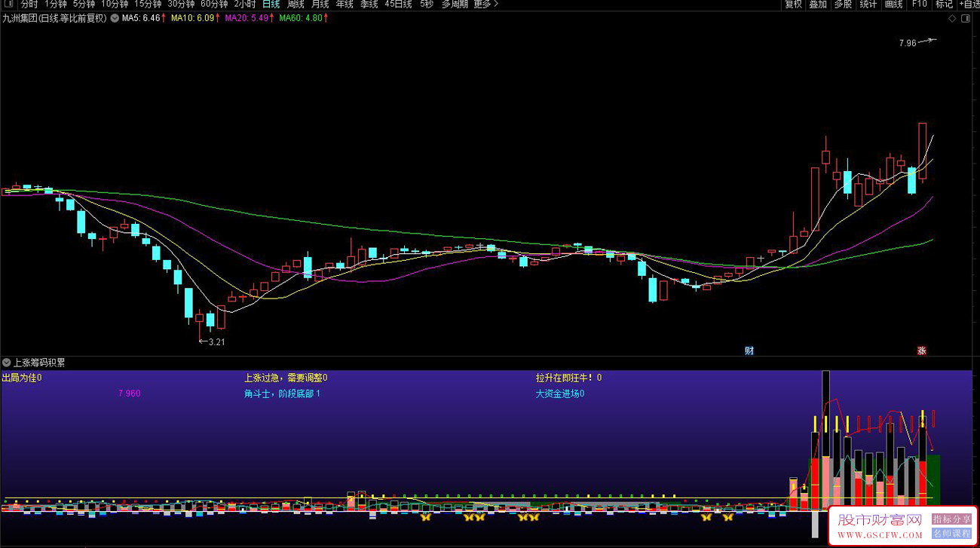The height and width of the screenshot is (548, 980).
Task: Click the 九洲集团 chart title
Action: (x=55, y=18)
